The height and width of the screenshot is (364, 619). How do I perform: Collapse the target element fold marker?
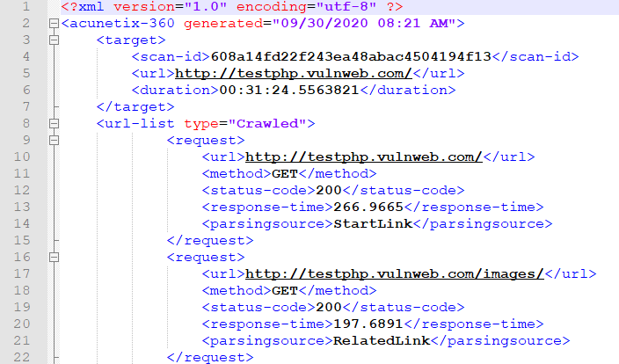[55, 40]
